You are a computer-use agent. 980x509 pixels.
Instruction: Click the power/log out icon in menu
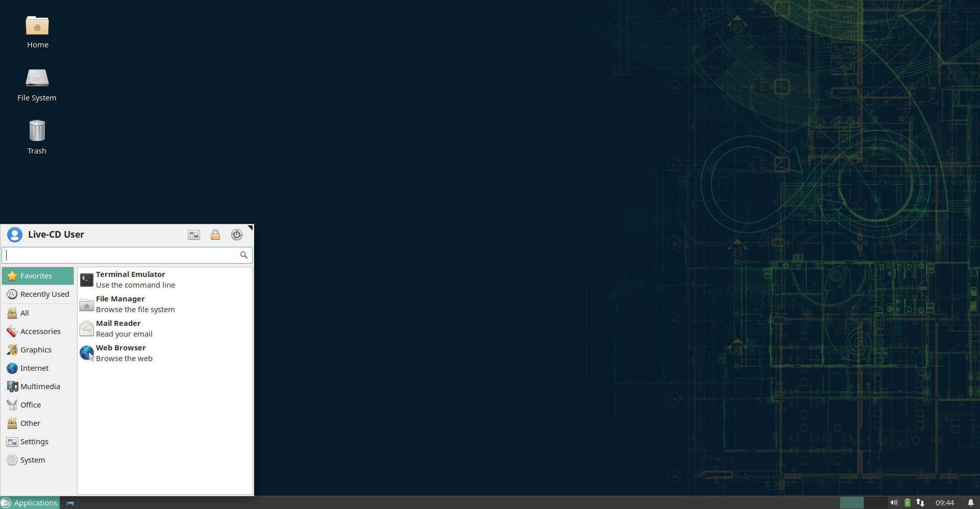[x=236, y=235]
